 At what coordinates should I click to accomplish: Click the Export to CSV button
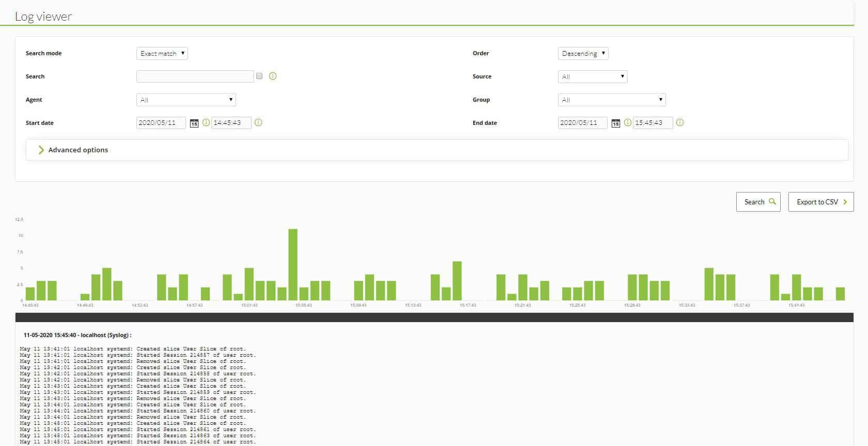(820, 202)
